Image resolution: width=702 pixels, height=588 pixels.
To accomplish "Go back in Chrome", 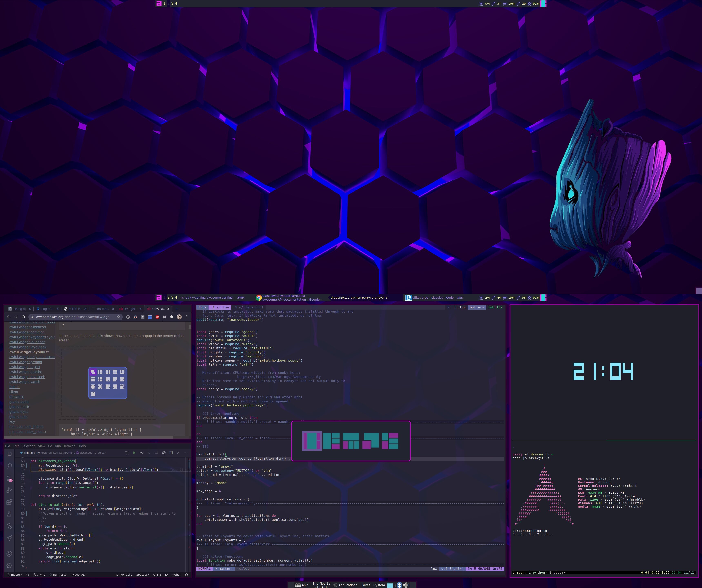I will click(9, 317).
